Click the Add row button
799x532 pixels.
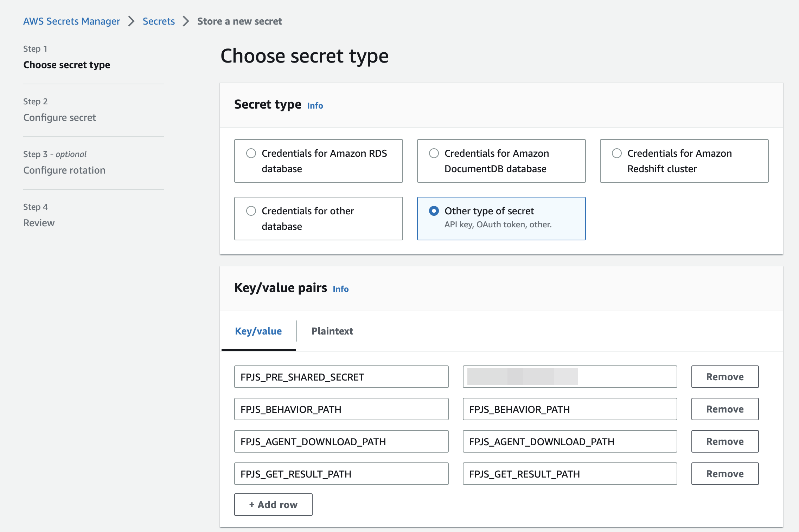(273, 505)
